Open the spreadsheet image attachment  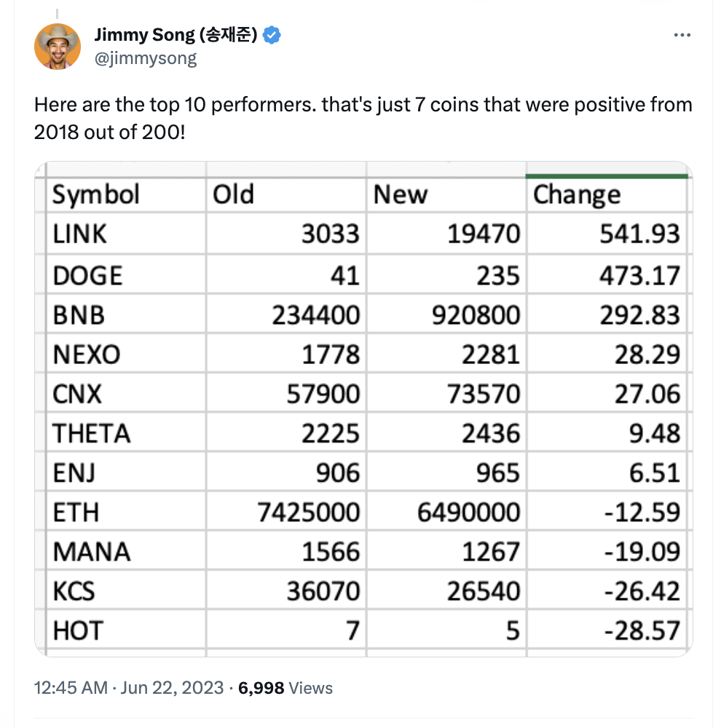coord(363,409)
